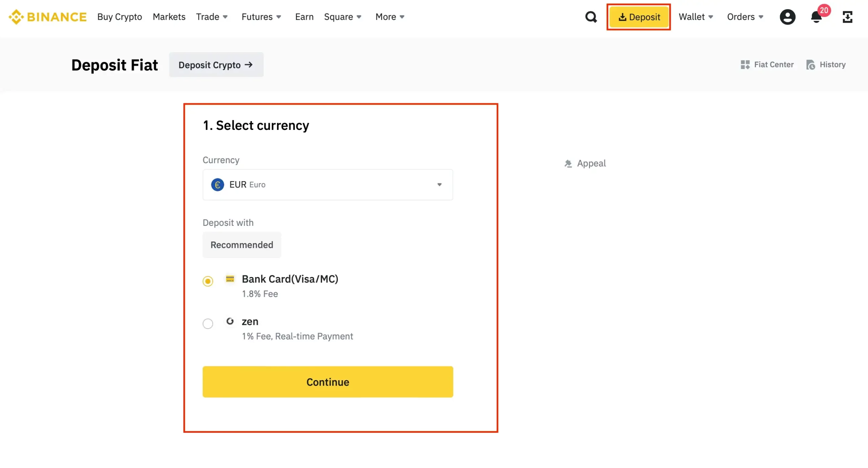Click the Recommended filter tab
868x468 pixels.
point(241,245)
